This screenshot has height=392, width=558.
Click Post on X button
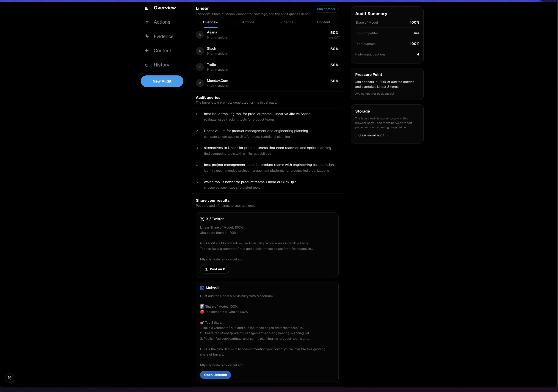point(214,269)
